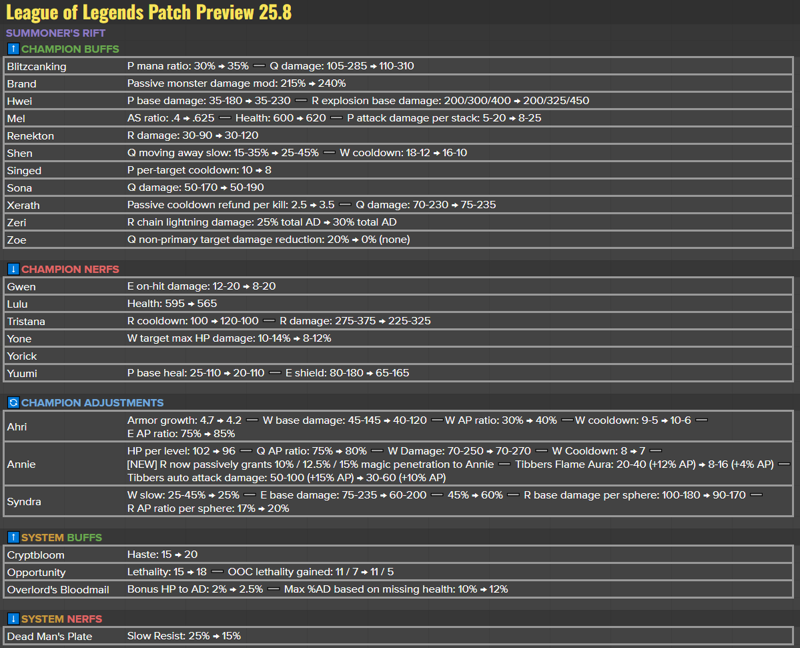
Task: Click 'R damage: 30-90 → 30-120' text
Action: tap(193, 135)
